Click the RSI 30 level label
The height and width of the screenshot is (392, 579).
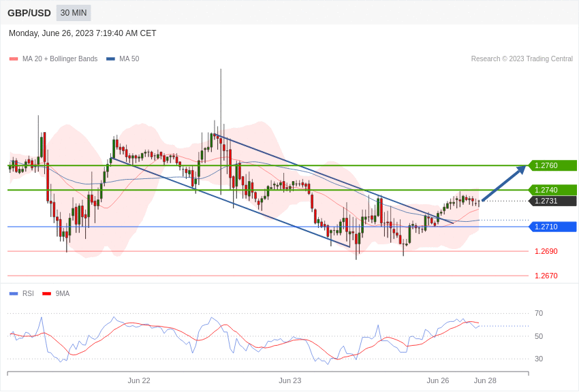coord(539,359)
